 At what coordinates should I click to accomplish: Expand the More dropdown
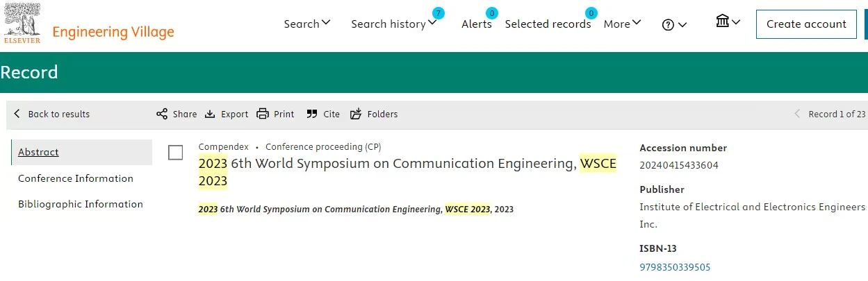(622, 24)
